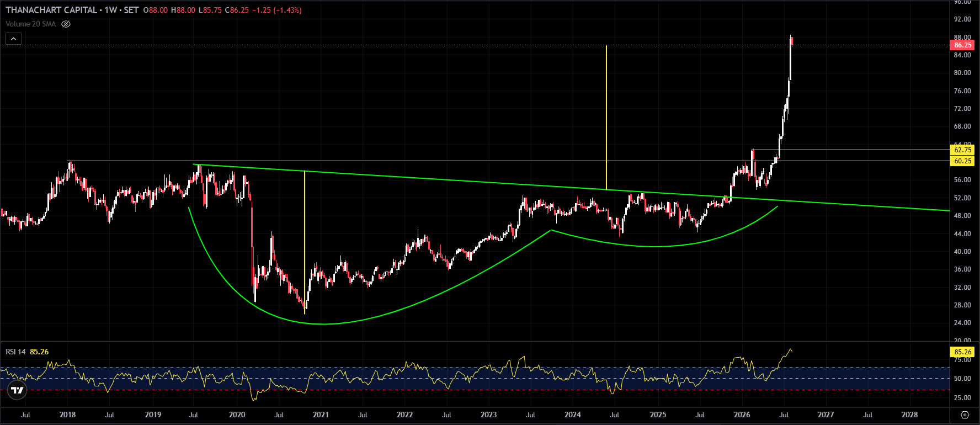
Task: Click the 2026 label on the time axis
Action: (742, 415)
